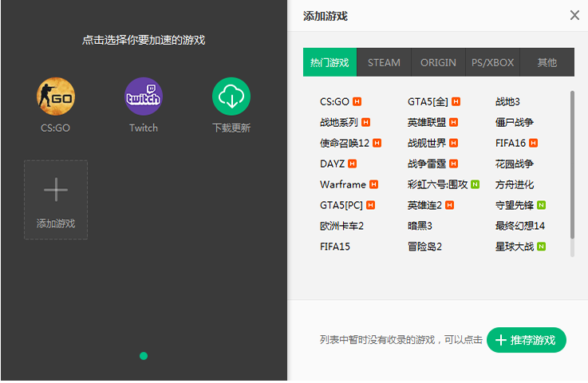The height and width of the screenshot is (383, 588).
Task: Pick 彩虹六号:围攻 from the list
Action: pos(438,184)
